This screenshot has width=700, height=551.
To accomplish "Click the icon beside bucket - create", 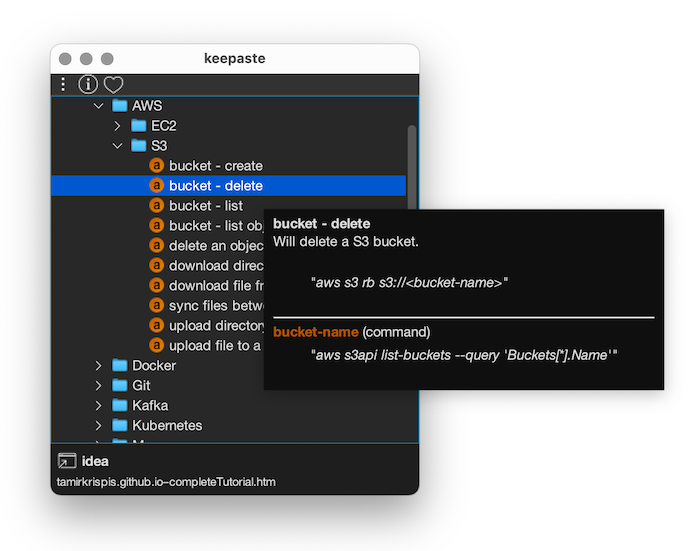I will pos(156,165).
